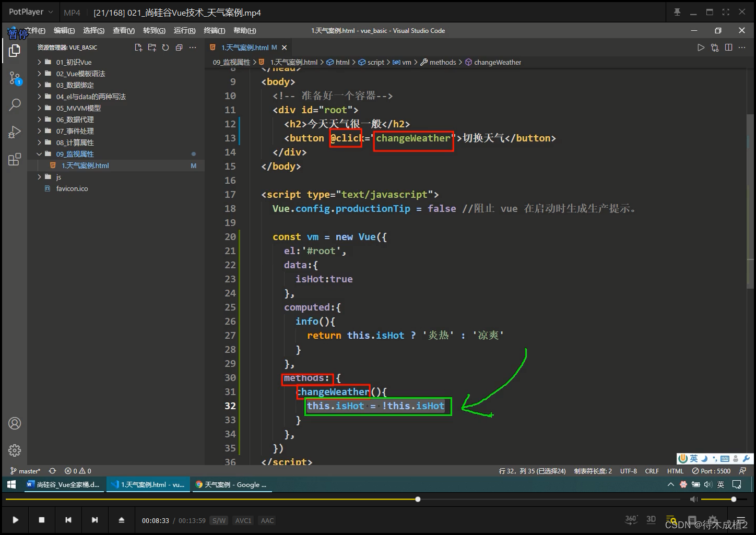Refresh the explorer file tree

pos(166,47)
